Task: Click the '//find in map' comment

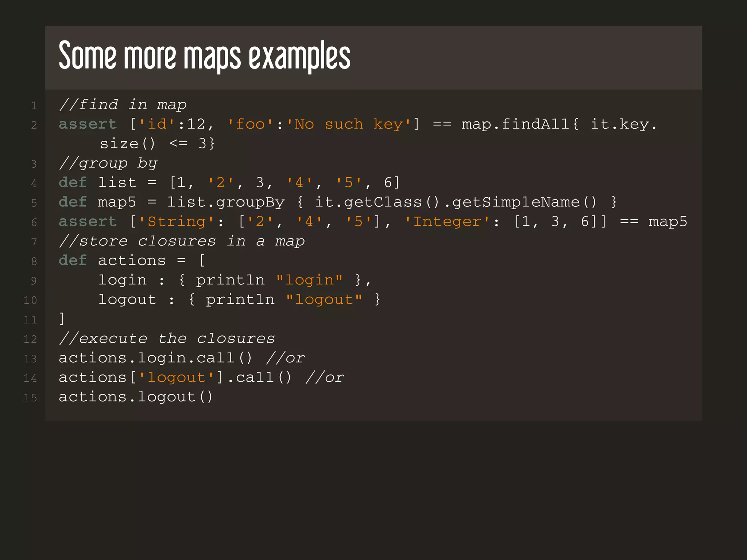Action: tap(123, 105)
